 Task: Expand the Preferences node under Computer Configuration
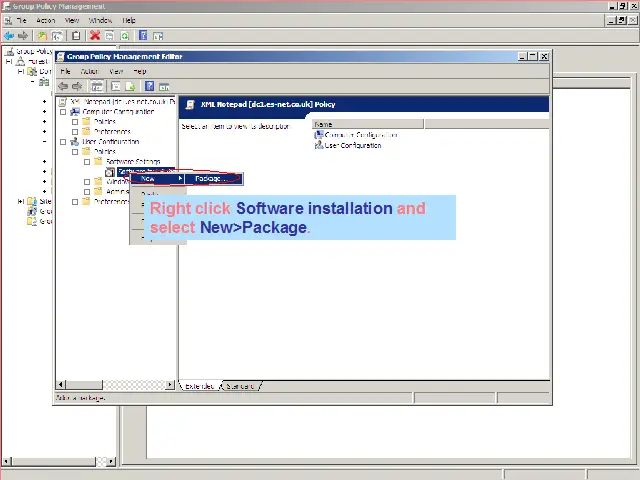74,132
